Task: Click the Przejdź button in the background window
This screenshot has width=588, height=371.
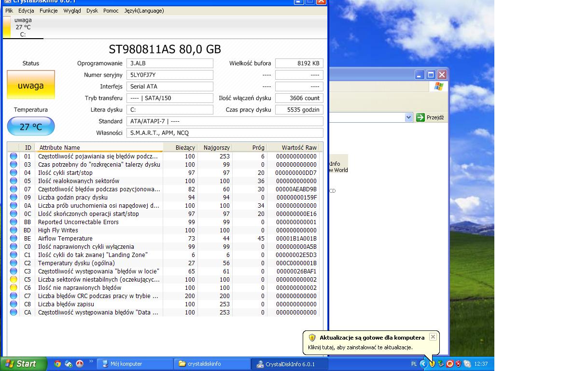Action: coord(430,117)
